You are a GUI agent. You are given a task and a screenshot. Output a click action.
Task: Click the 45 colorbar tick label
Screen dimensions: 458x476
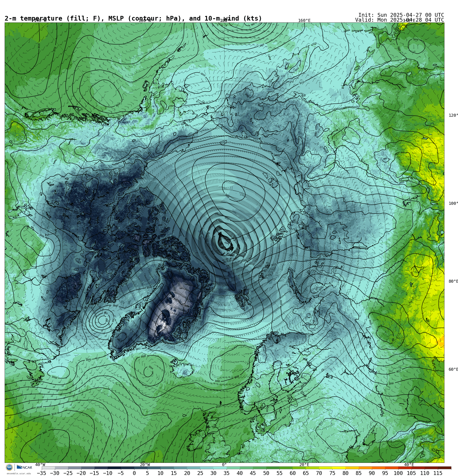[x=253, y=473]
